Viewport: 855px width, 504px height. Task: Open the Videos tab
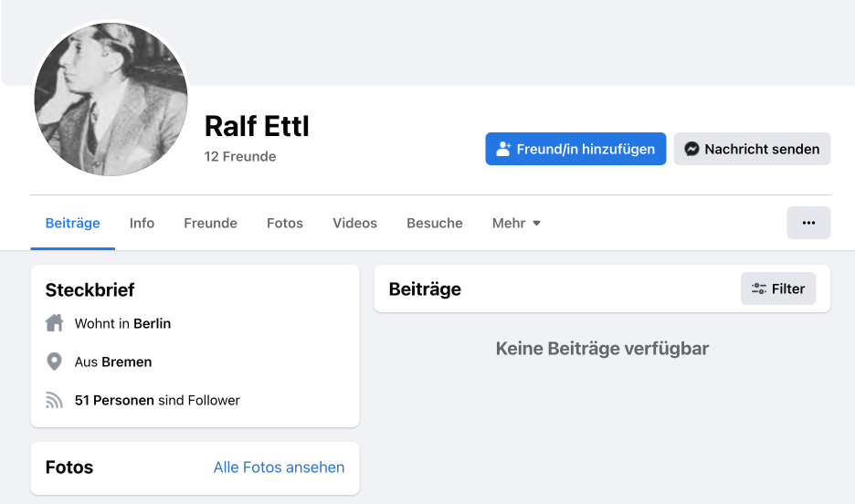coord(354,223)
